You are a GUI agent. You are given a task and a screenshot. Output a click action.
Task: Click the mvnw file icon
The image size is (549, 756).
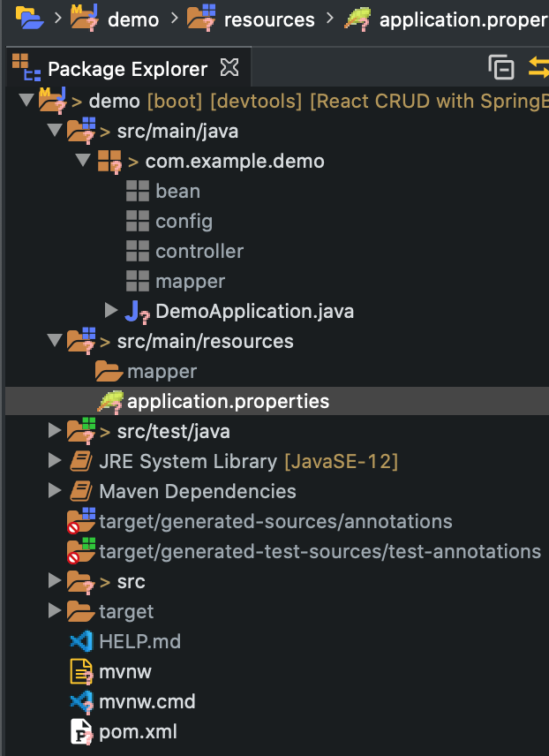(81, 672)
